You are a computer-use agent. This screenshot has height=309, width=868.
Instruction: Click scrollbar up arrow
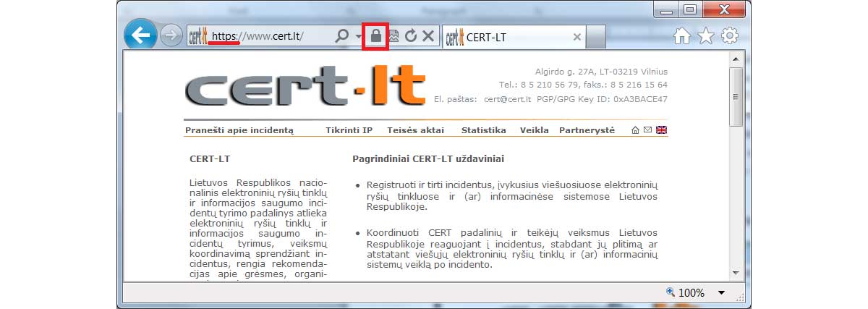[x=736, y=59]
